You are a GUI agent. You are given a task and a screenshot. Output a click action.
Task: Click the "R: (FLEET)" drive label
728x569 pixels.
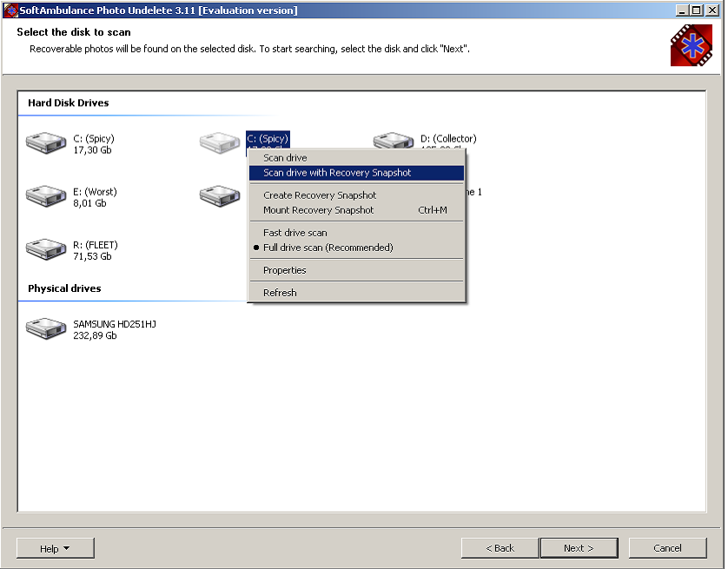pos(96,245)
